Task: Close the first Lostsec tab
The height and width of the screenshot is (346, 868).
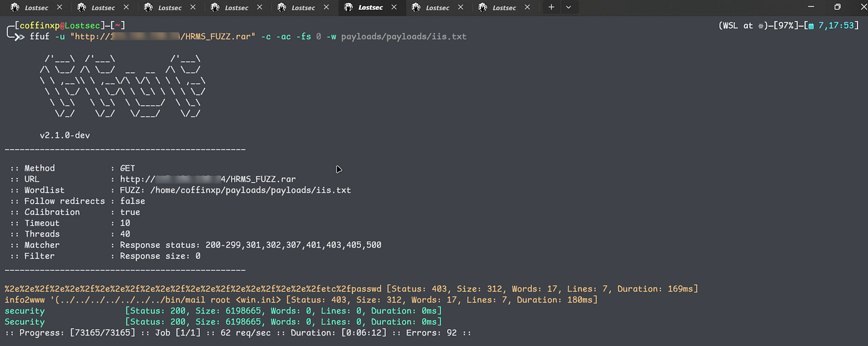Action: (x=60, y=7)
